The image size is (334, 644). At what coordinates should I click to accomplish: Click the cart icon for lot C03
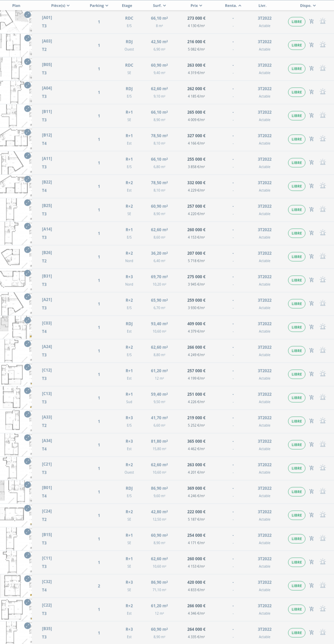click(312, 327)
